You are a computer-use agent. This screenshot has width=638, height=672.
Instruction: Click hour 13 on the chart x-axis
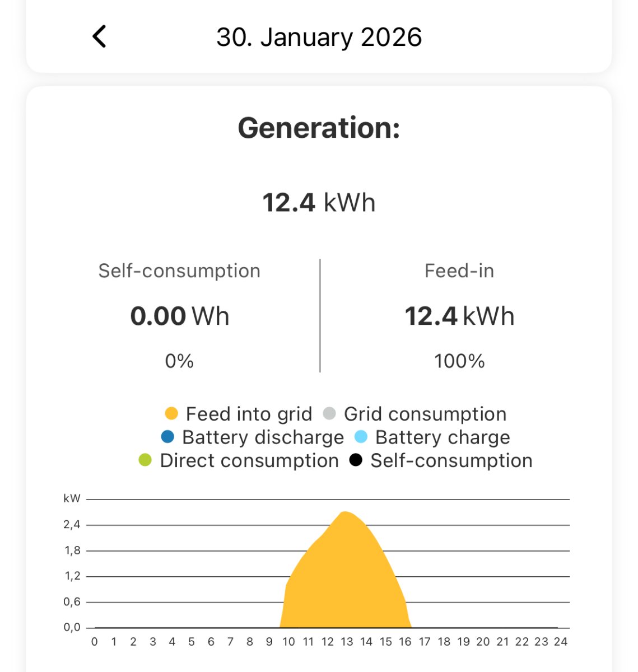pos(347,642)
